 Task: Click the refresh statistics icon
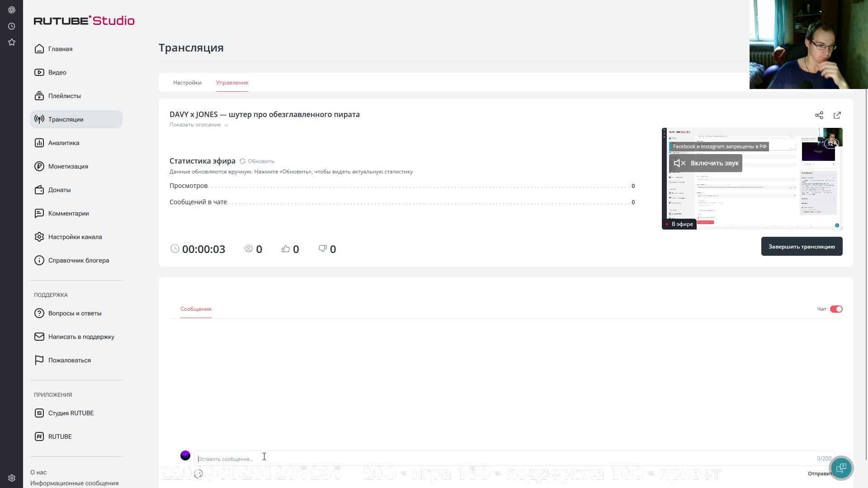click(x=243, y=161)
